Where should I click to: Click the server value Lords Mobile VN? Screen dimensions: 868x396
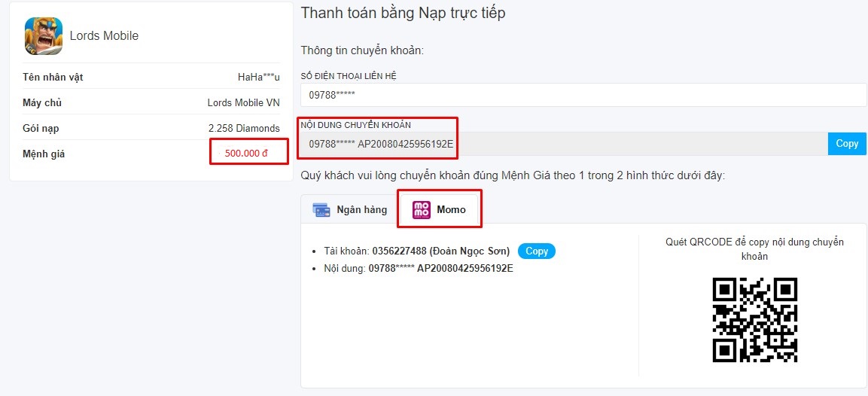tap(244, 102)
